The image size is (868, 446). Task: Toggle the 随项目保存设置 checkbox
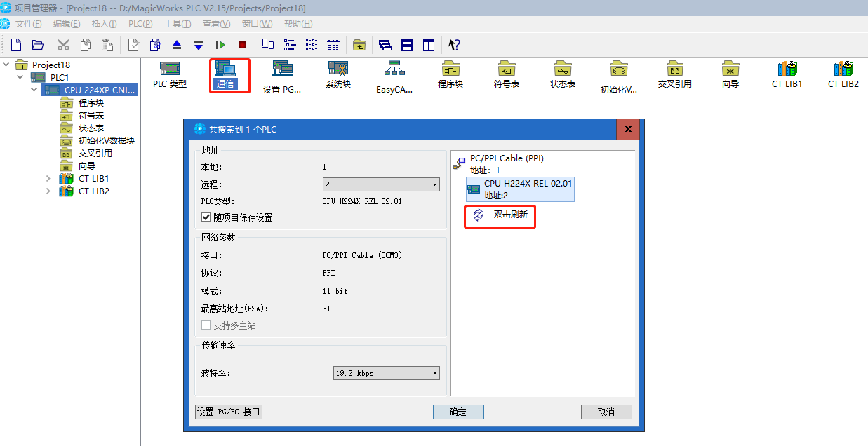(x=206, y=217)
